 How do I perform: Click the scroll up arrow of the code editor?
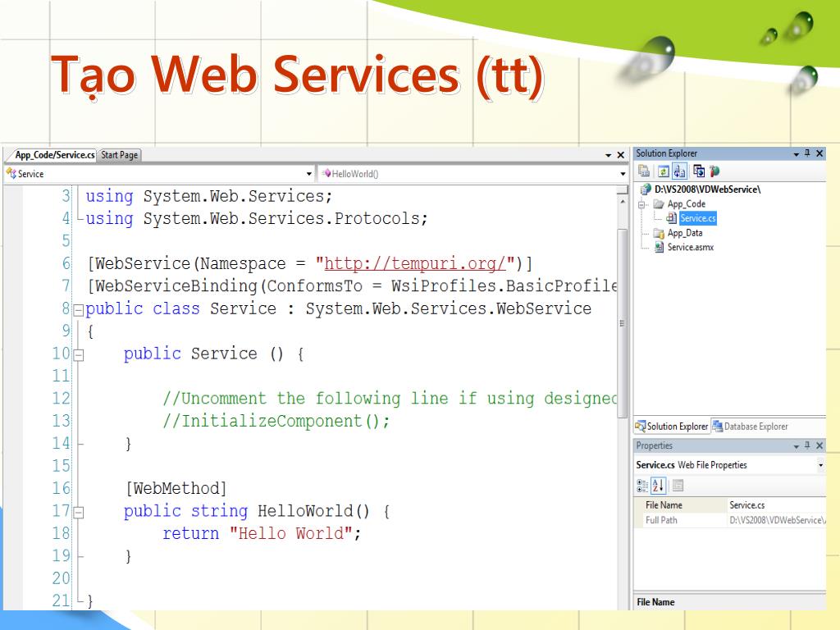coord(622,202)
